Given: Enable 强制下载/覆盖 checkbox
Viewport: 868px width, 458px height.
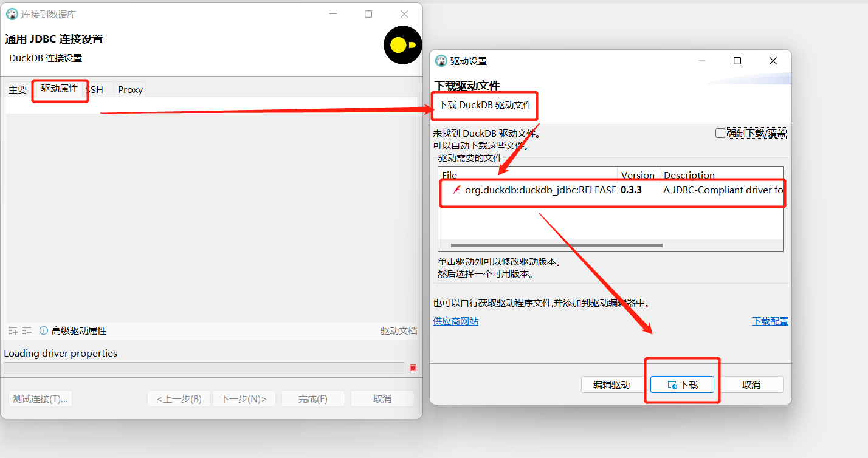Looking at the screenshot, I should (x=720, y=133).
